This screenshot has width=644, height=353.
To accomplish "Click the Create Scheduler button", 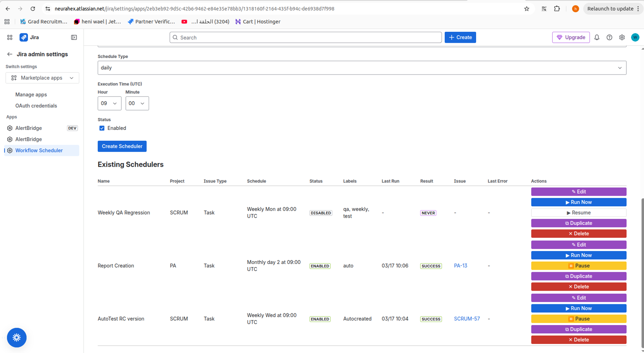I will pos(122,146).
